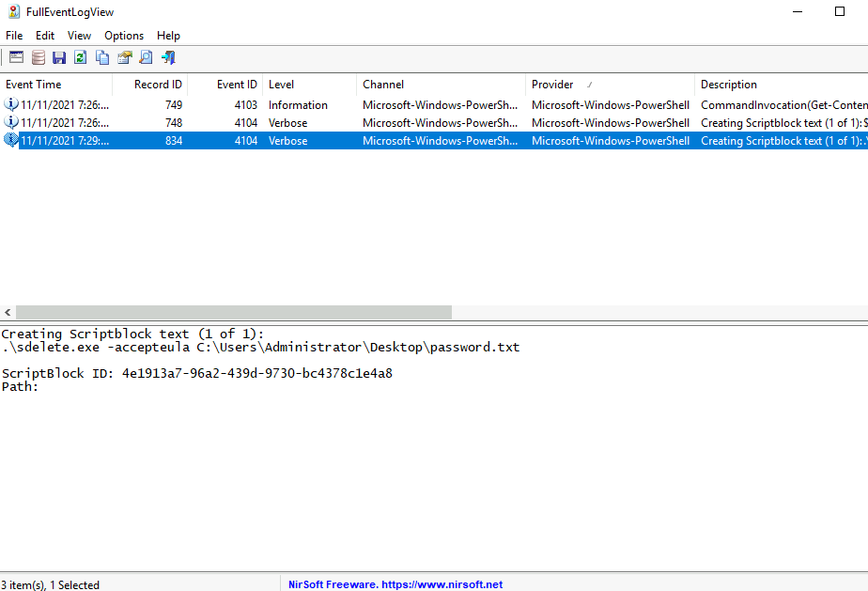Visit the NirSoft website link
868x591 pixels.
[x=395, y=584]
